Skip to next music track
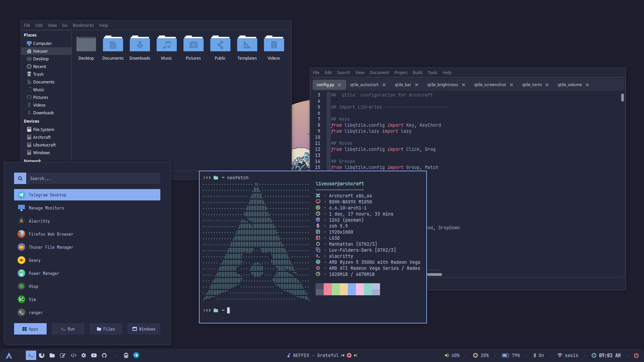 coord(356,355)
